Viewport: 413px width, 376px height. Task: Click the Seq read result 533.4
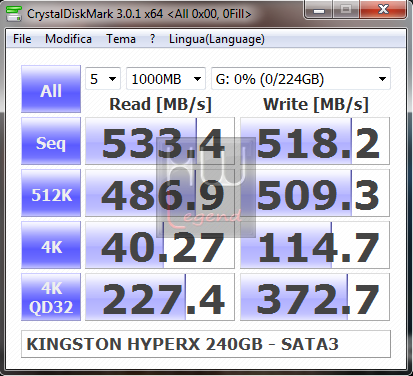pyautogui.click(x=160, y=141)
